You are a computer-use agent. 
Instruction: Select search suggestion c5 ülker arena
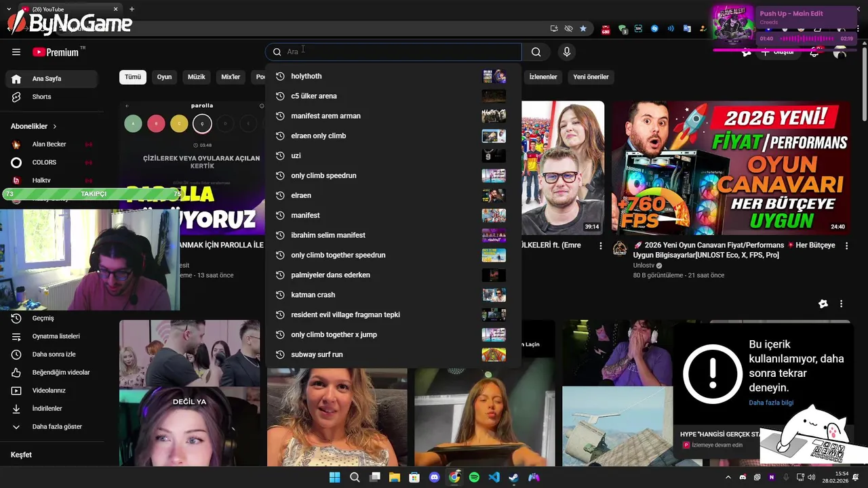[x=393, y=96]
